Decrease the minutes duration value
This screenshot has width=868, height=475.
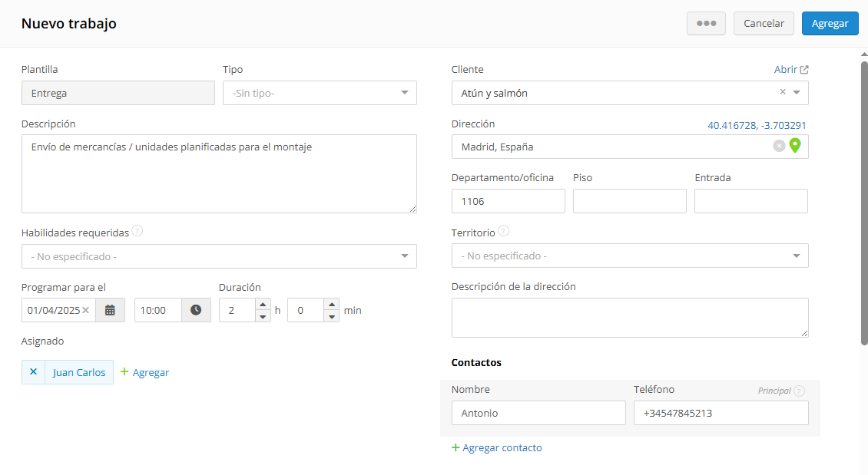332,316
